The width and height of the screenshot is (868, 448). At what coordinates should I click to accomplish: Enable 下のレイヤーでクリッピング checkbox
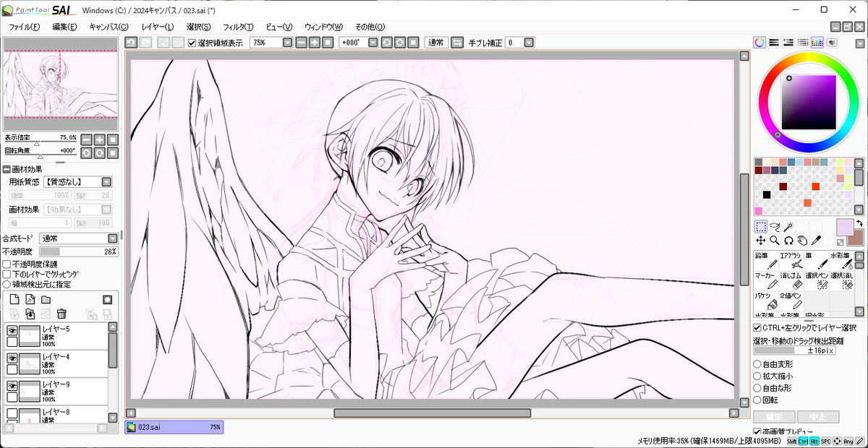pyautogui.click(x=7, y=275)
